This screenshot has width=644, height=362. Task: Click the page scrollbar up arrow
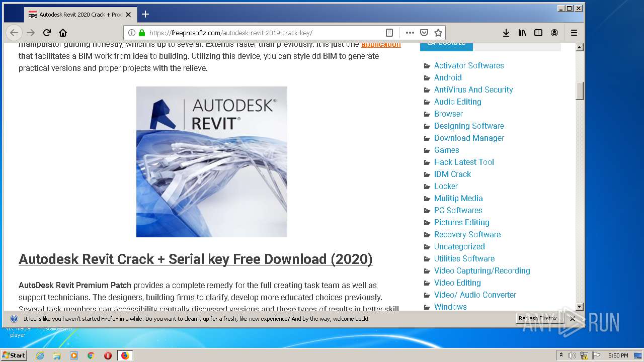click(x=580, y=48)
